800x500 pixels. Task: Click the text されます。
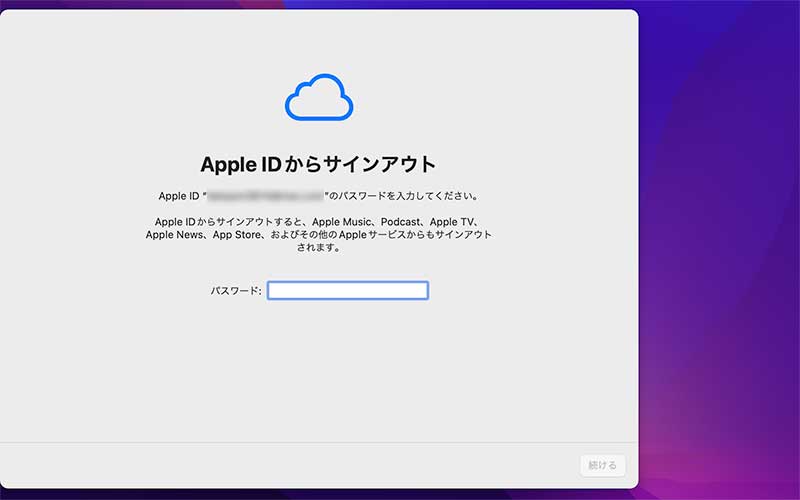coord(318,247)
